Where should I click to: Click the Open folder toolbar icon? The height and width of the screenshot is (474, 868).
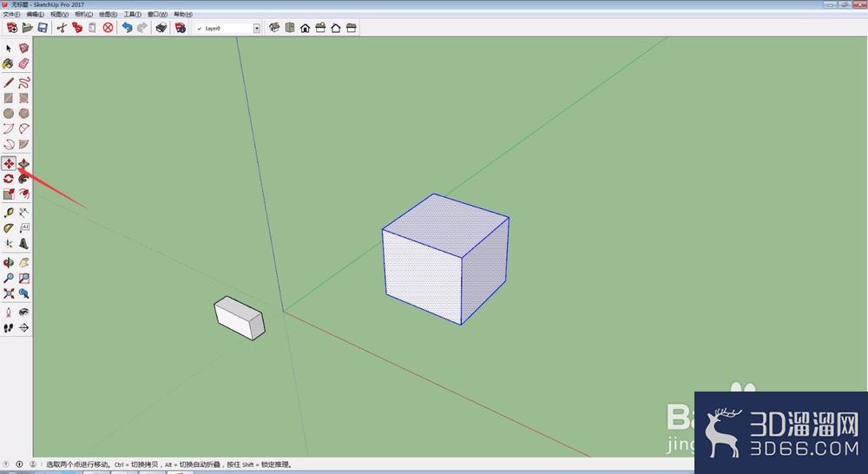(x=27, y=28)
